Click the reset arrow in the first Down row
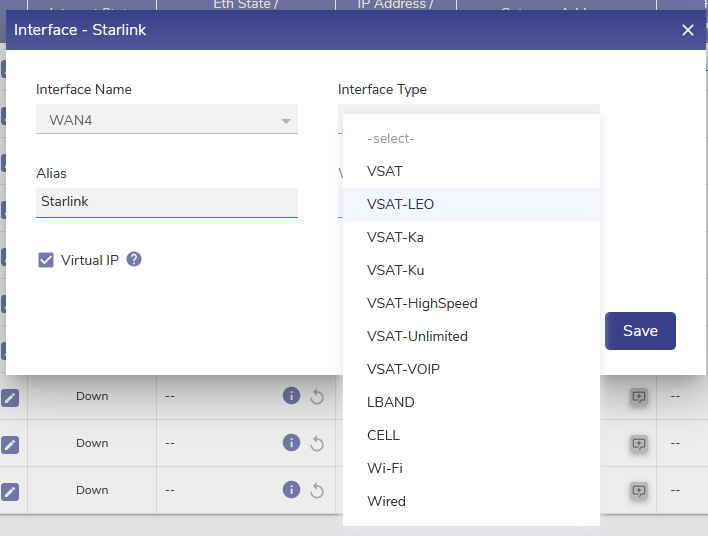Viewport: 708px width, 536px height. 317,397
